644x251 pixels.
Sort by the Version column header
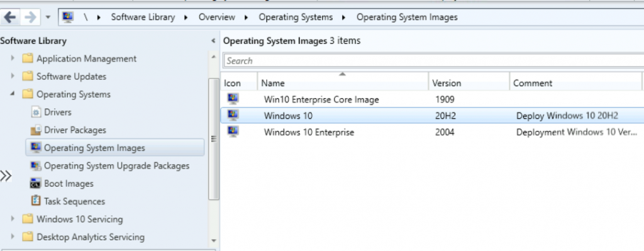(x=469, y=83)
